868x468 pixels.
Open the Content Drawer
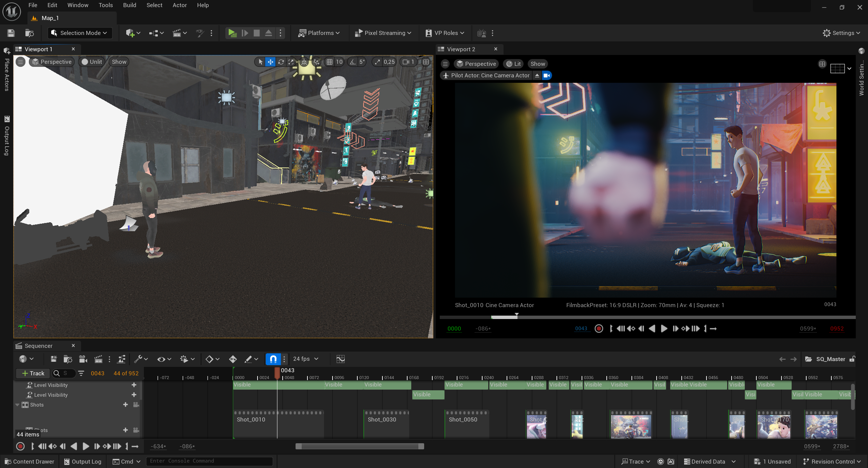point(30,462)
